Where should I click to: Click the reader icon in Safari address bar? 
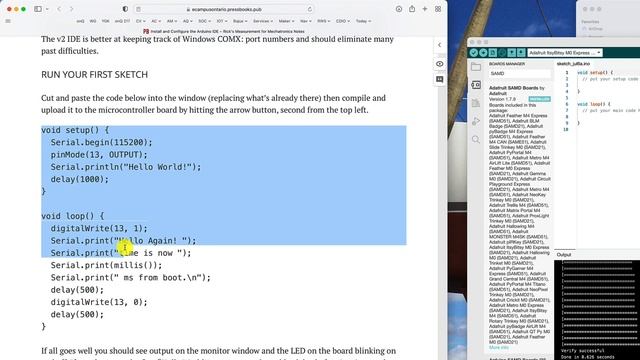point(138,9)
